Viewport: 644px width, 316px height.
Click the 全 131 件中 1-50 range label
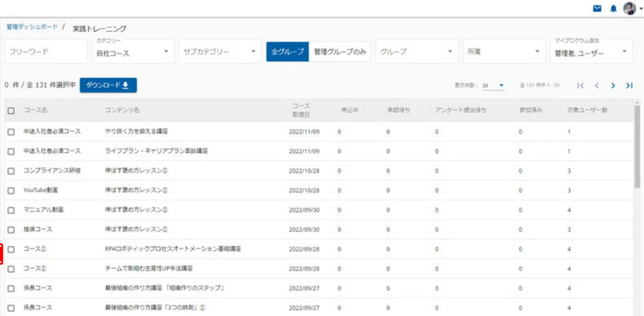540,86
